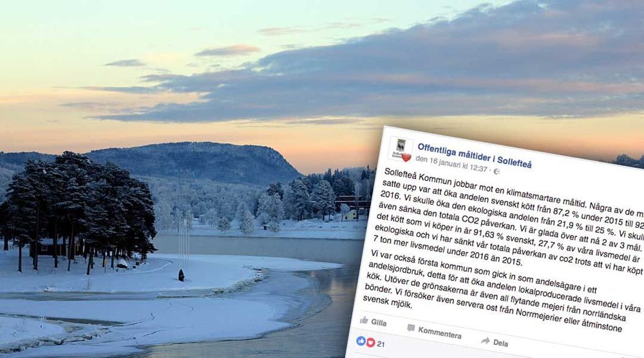View the reaction count 21
Viewport: 644px width, 358px height.
point(381,344)
